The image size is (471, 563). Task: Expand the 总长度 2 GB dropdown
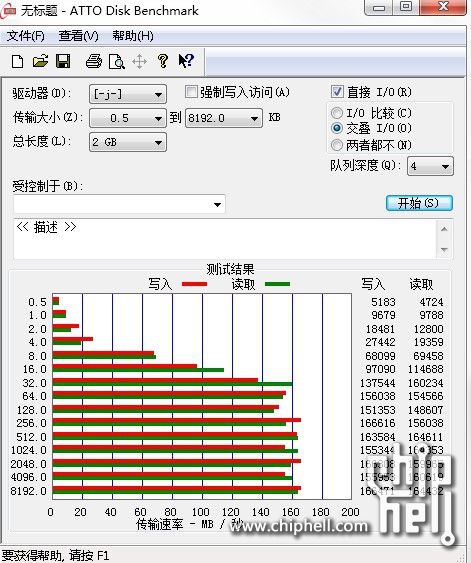(x=128, y=142)
